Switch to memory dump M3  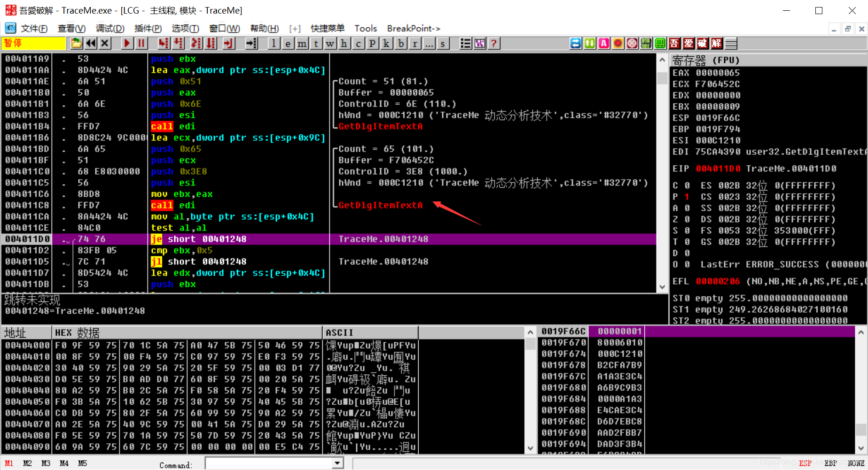[46, 463]
